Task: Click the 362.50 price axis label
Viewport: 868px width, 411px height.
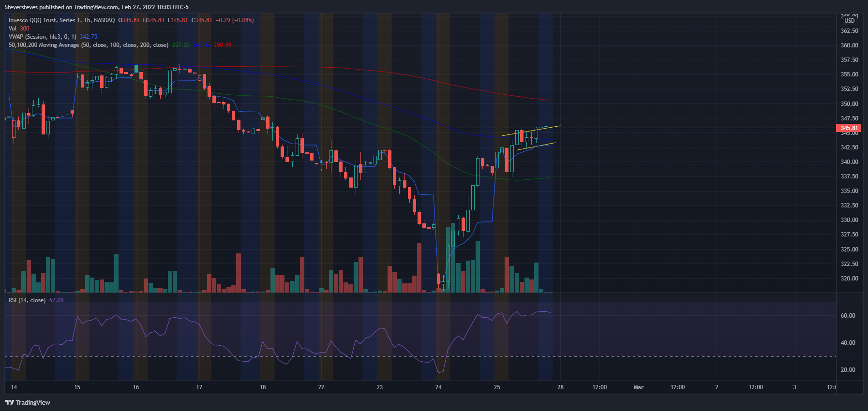Action: [x=850, y=31]
